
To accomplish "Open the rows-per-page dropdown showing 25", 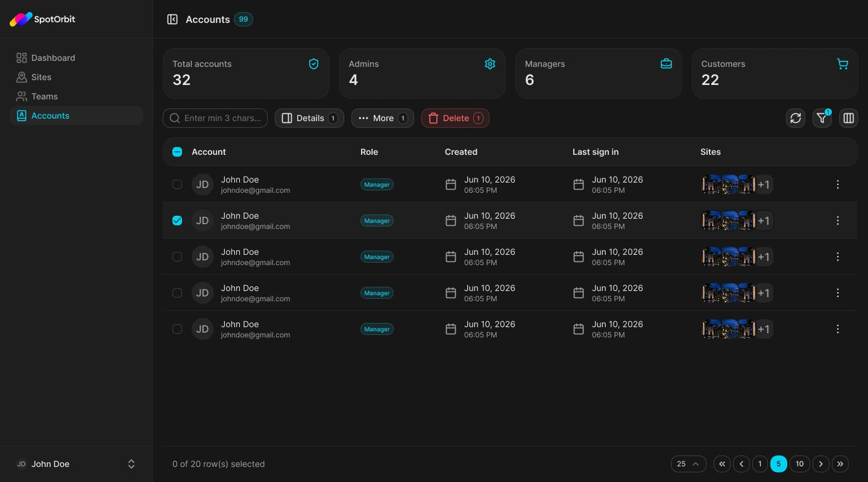I will tap(688, 464).
